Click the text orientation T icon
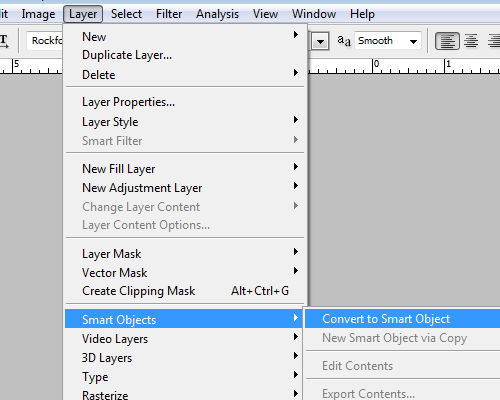 (x=4, y=41)
